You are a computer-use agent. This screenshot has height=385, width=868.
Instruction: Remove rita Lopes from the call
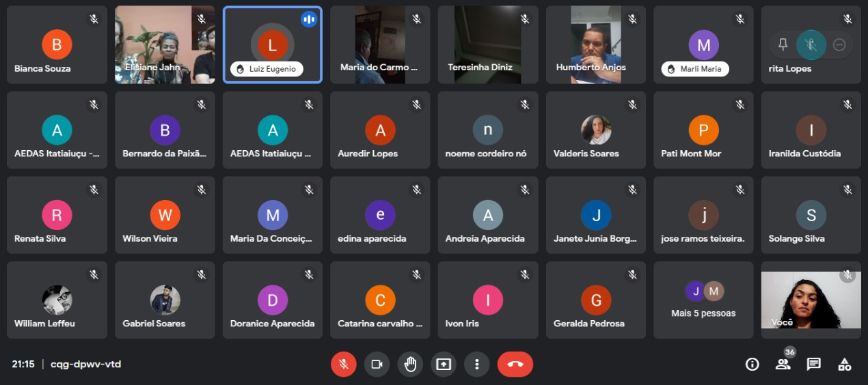coord(839,45)
